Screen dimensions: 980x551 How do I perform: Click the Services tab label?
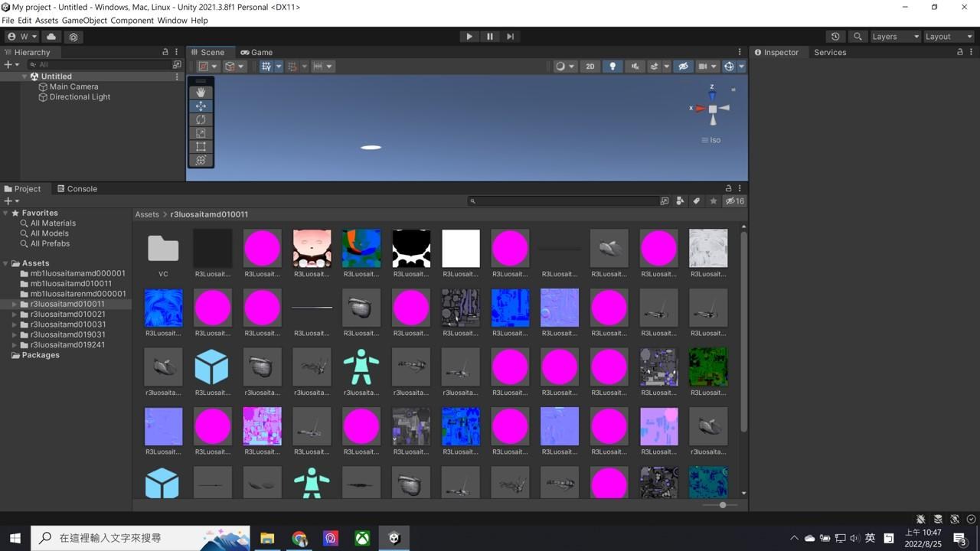click(830, 52)
